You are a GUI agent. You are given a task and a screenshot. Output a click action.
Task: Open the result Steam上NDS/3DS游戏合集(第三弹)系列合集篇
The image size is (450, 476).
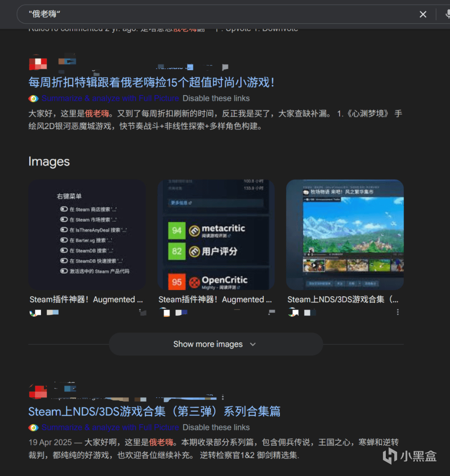154,412
